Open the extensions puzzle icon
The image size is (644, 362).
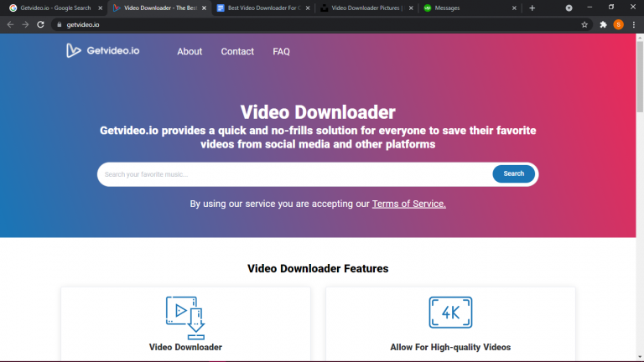click(603, 24)
